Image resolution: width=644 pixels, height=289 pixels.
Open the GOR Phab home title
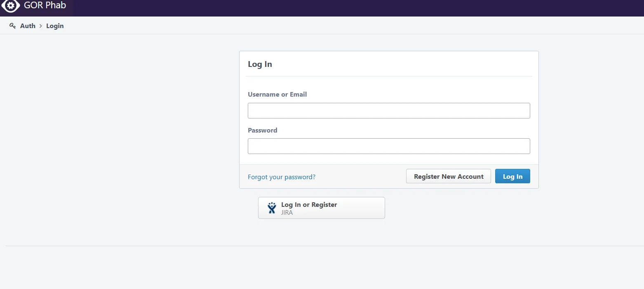point(45,6)
